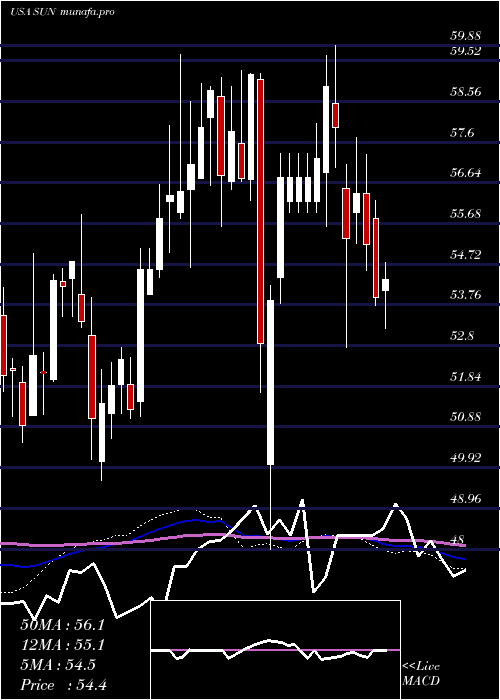Click the 48 price level label
The image size is (500, 700).
pos(459,539)
